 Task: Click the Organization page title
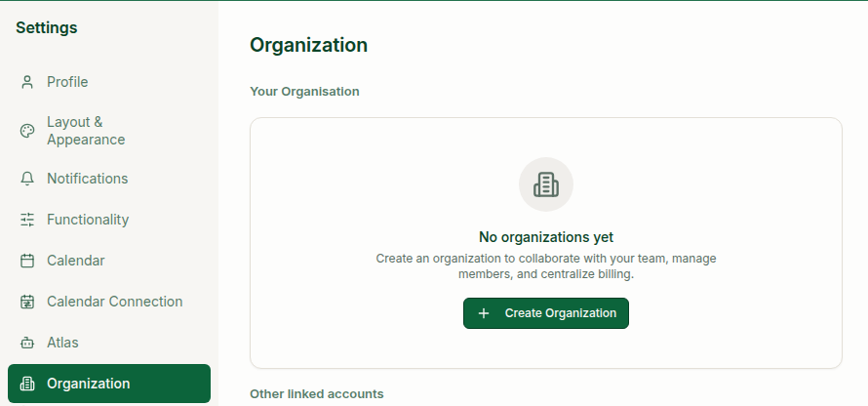(x=308, y=45)
